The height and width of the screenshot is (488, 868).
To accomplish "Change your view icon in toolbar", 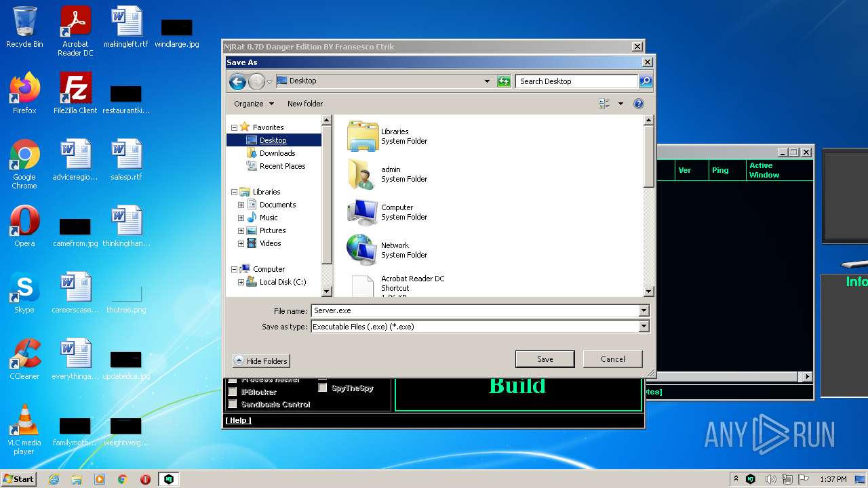I will tap(604, 104).
